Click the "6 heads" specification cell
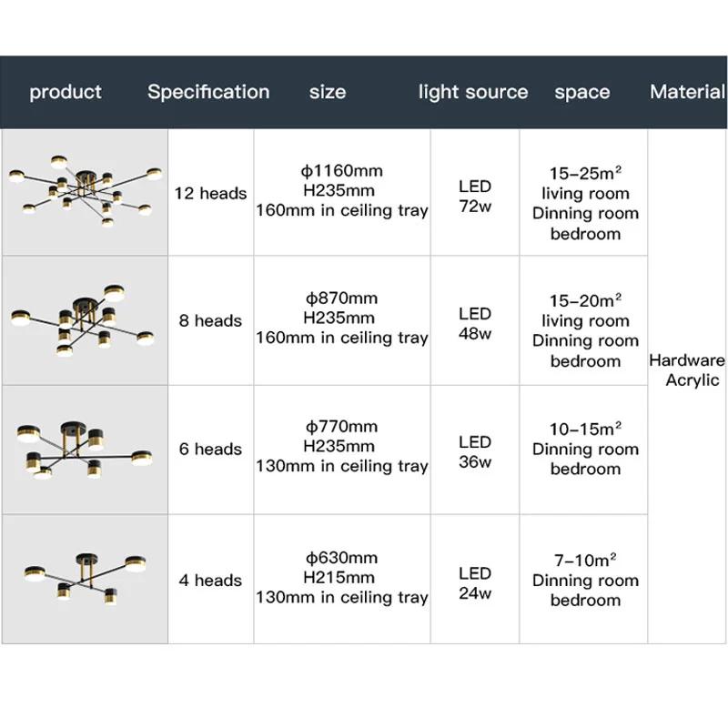Image resolution: width=728 pixels, height=728 pixels. 210,449
